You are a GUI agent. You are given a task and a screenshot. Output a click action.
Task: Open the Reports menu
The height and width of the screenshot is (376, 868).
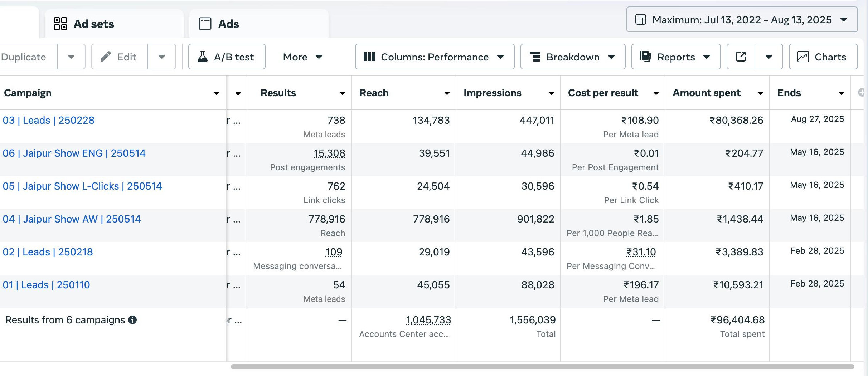click(x=675, y=57)
